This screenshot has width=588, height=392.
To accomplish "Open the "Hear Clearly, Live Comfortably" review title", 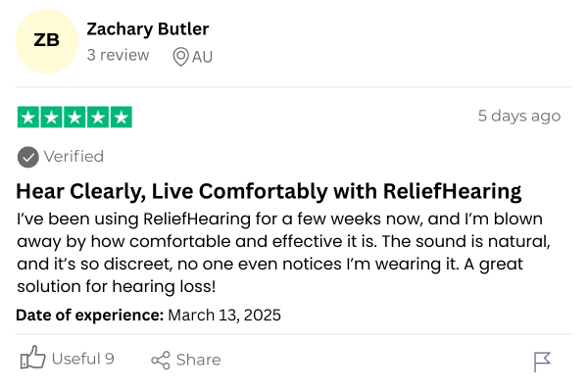I will (x=269, y=190).
